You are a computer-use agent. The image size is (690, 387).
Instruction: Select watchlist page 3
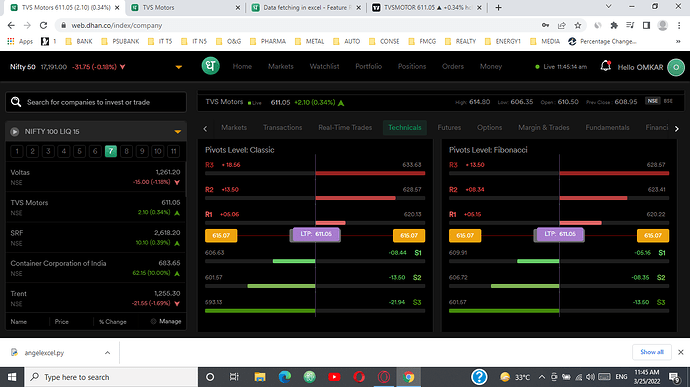[48, 151]
